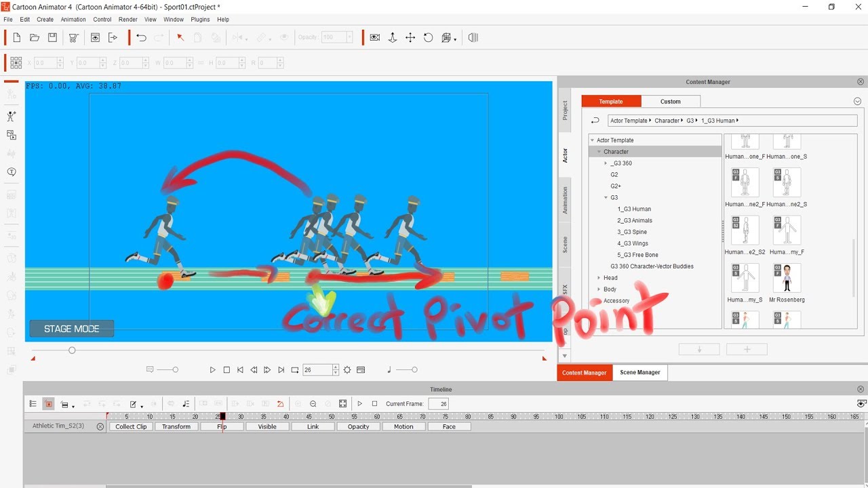Screen dimensions: 868x488
Task: Create a new project with the blank page icon
Action: pyautogui.click(x=16, y=38)
